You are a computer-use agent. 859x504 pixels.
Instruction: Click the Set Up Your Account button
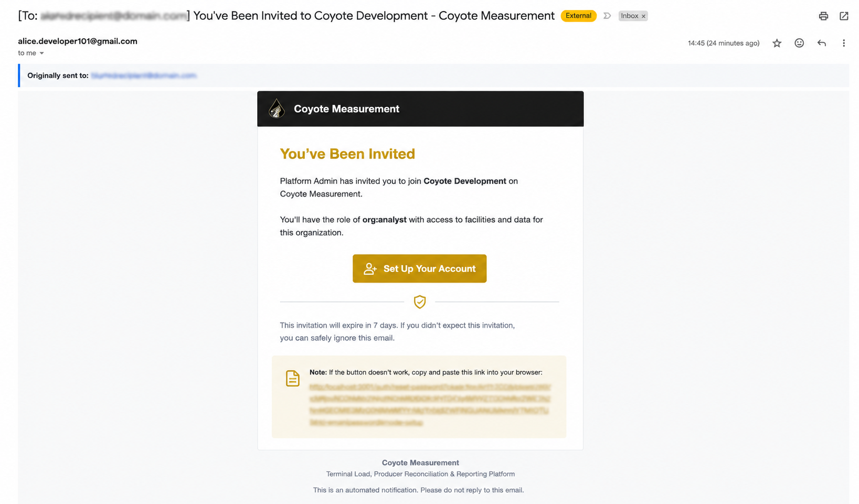point(419,269)
